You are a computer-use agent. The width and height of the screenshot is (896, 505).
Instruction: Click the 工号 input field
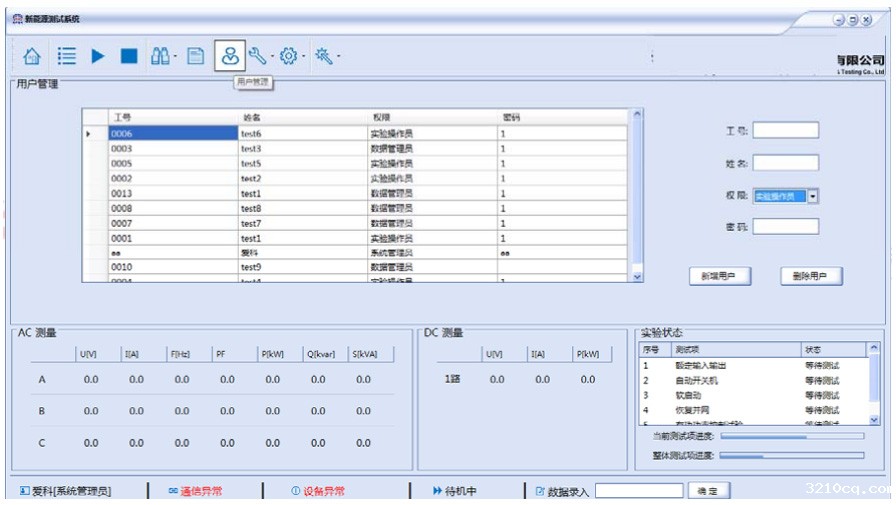click(x=786, y=130)
